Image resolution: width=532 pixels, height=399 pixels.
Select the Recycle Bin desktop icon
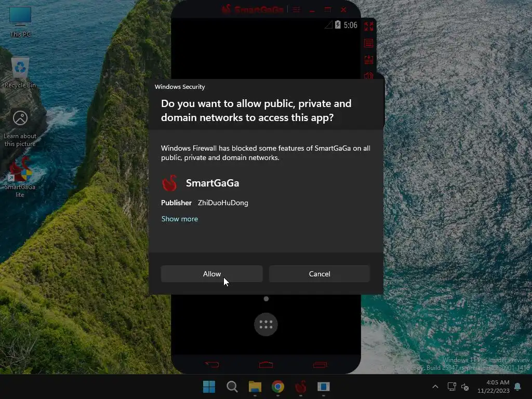tap(20, 73)
